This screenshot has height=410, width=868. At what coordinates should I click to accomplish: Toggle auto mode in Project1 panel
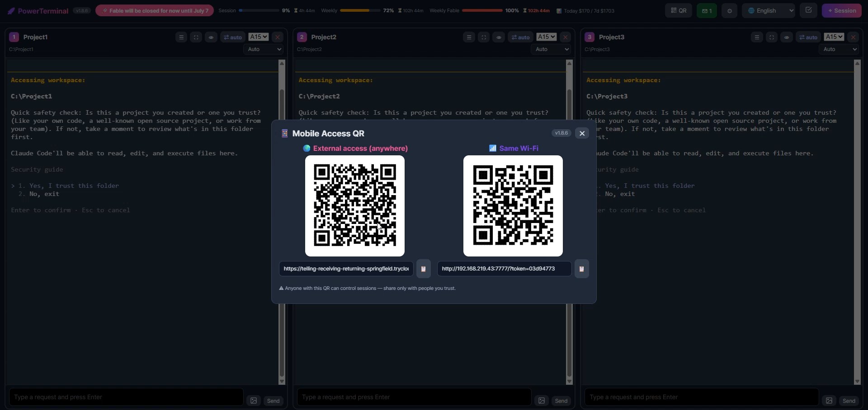233,37
